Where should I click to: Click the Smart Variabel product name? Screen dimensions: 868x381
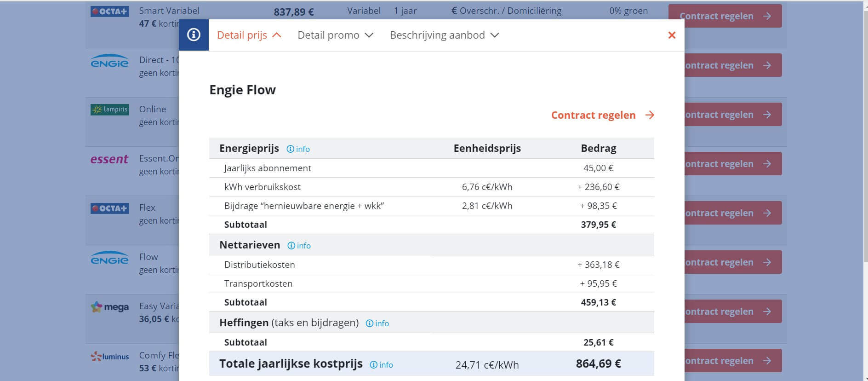[x=169, y=11]
